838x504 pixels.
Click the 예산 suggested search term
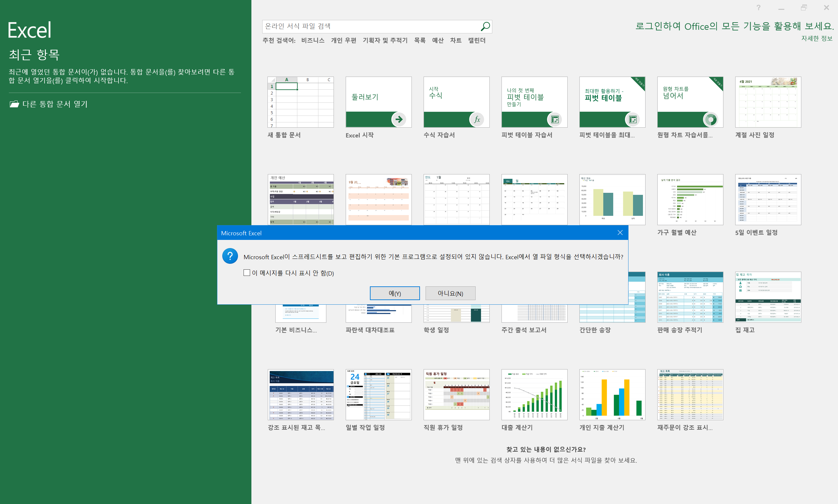pyautogui.click(x=438, y=40)
